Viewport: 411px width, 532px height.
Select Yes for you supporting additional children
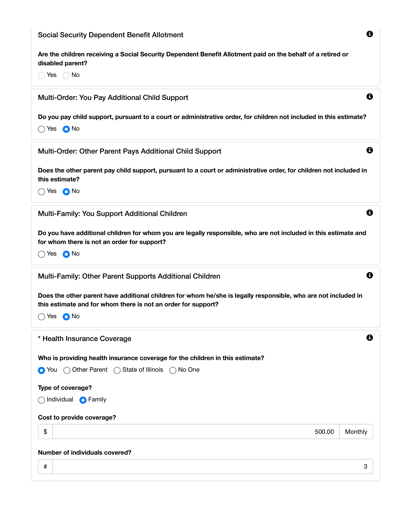tap(42, 254)
